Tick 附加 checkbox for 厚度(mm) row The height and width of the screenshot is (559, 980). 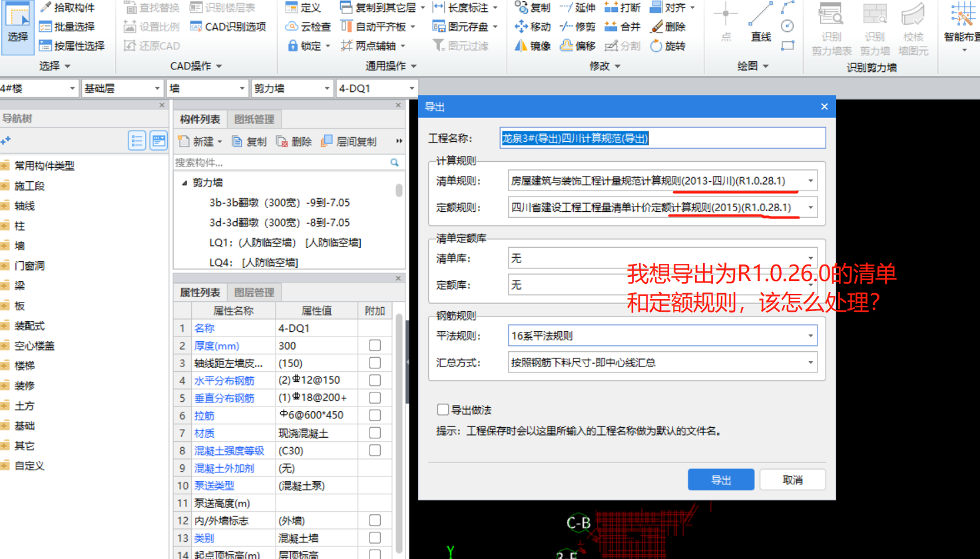pyautogui.click(x=375, y=345)
